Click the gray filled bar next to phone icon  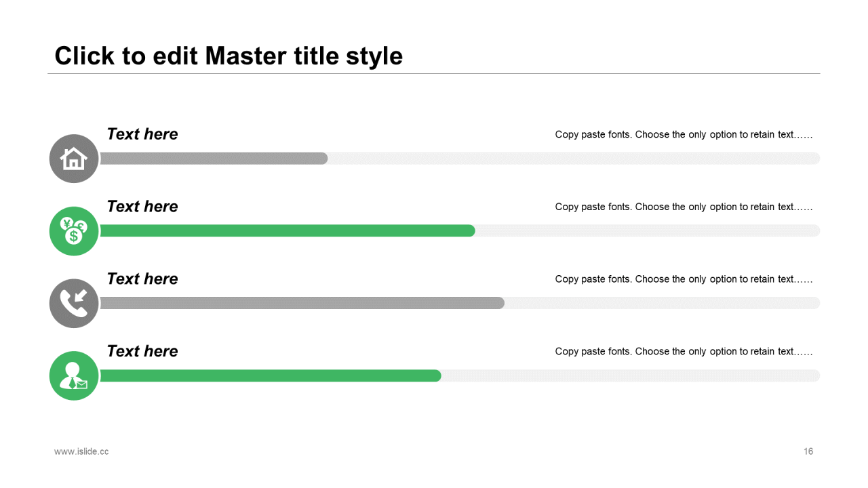pos(302,303)
